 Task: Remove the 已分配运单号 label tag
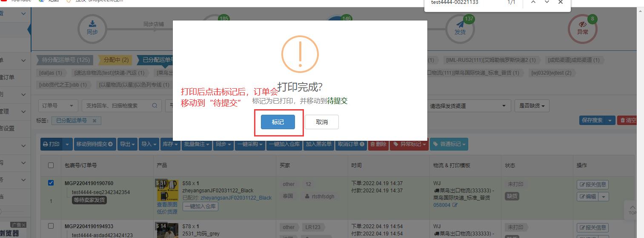[94, 121]
